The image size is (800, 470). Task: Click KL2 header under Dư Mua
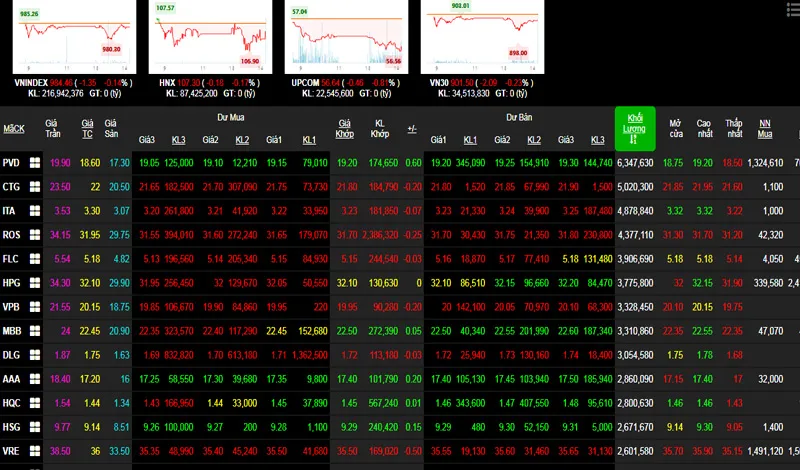[242, 140]
